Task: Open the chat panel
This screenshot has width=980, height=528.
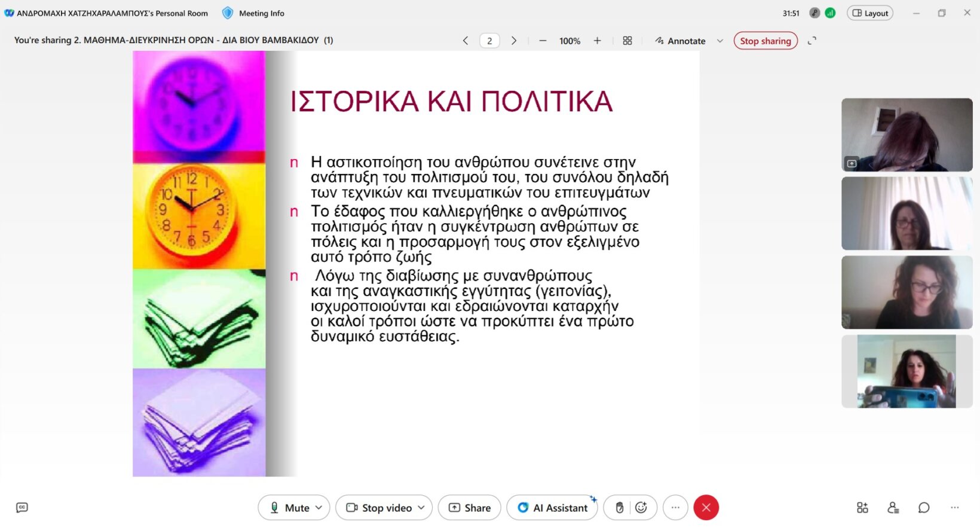Action: point(924,508)
